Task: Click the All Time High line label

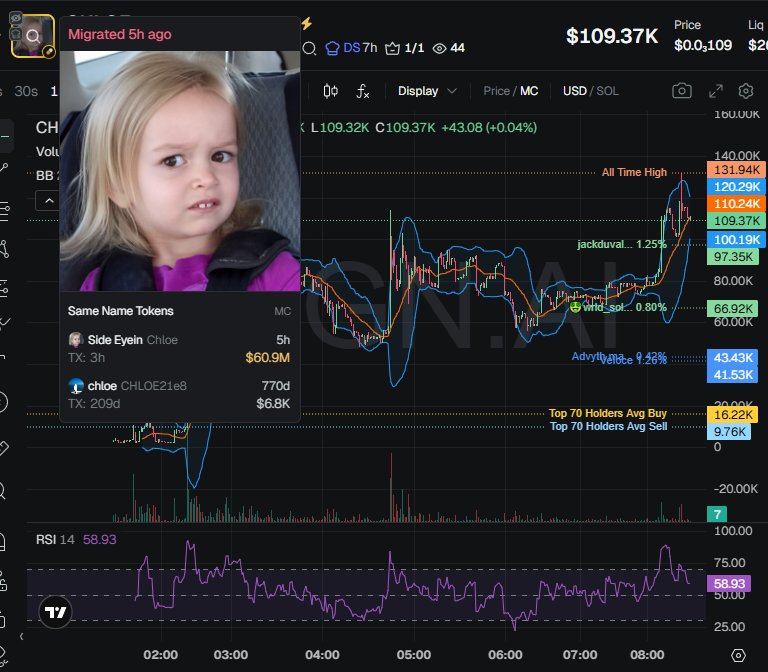Action: click(x=634, y=172)
